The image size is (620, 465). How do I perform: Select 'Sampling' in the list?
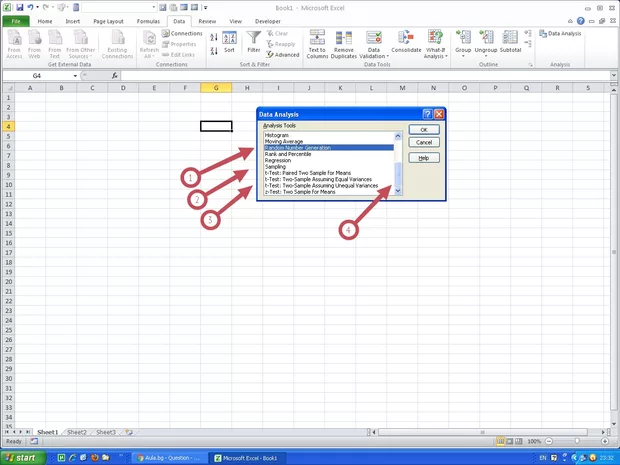click(329, 167)
